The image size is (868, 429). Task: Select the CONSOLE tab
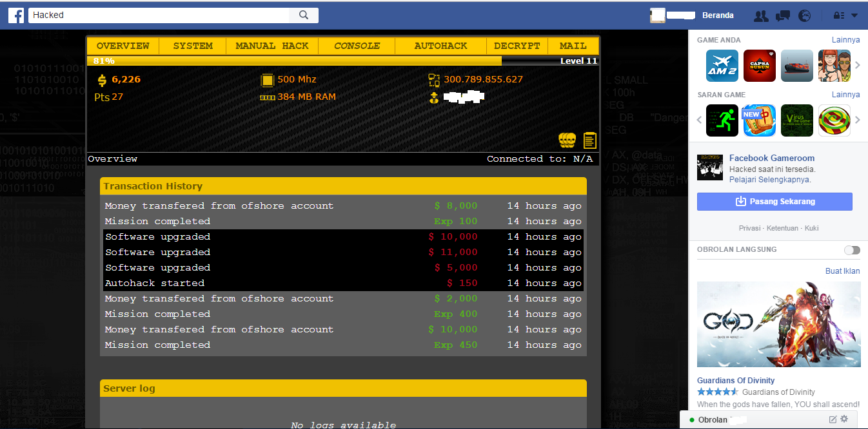pyautogui.click(x=357, y=46)
